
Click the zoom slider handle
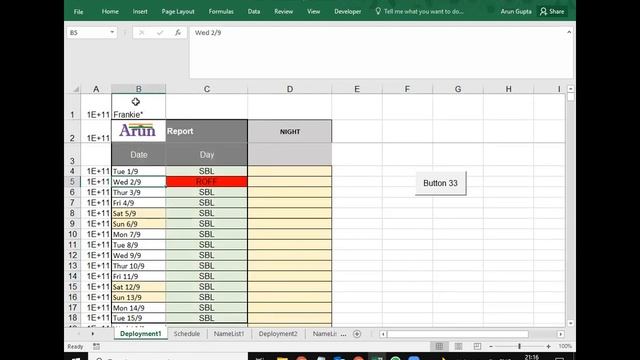tap(519, 346)
